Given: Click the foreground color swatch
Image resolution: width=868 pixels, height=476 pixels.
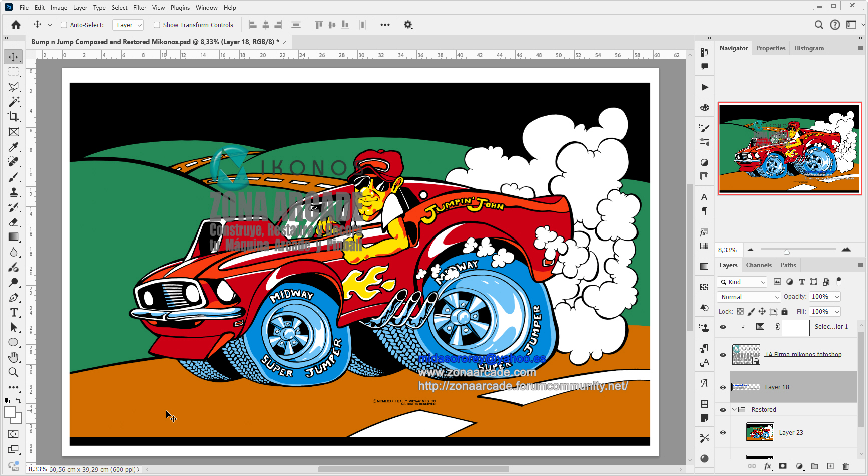Looking at the screenshot, I should coord(10,412).
